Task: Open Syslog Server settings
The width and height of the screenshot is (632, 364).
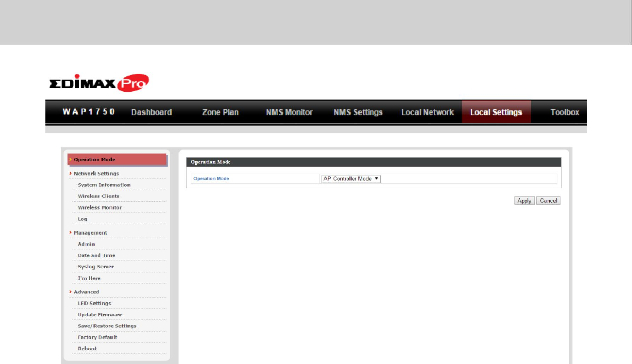Action: pos(96,266)
